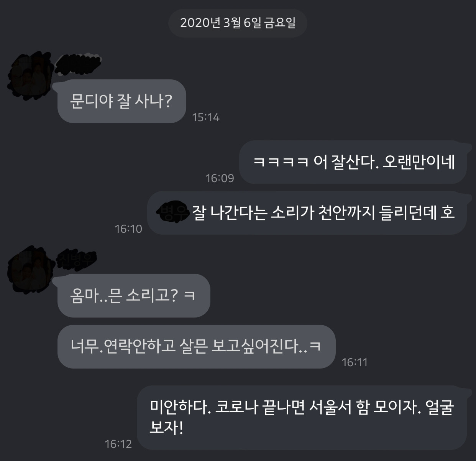Click the blacked-out name inside the 16:10 message
Screen dimensions: 476x461
point(174,211)
